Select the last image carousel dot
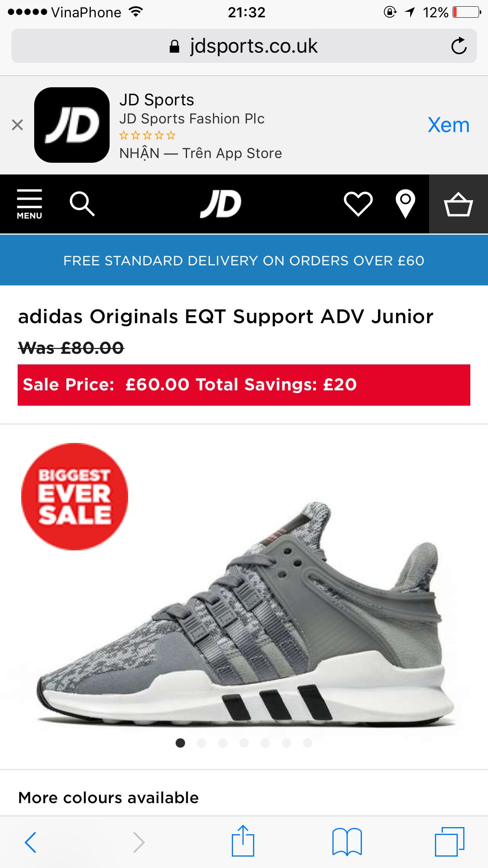The width and height of the screenshot is (488, 868). pyautogui.click(x=308, y=743)
